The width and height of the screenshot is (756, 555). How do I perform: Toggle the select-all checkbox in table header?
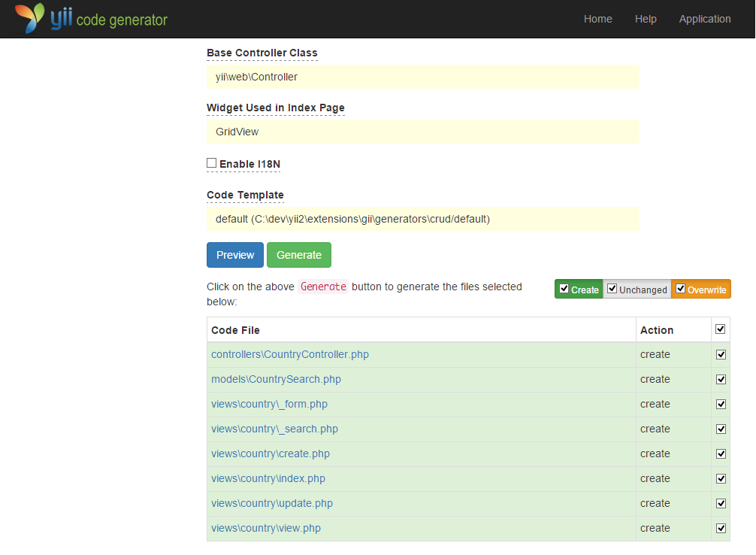point(721,329)
